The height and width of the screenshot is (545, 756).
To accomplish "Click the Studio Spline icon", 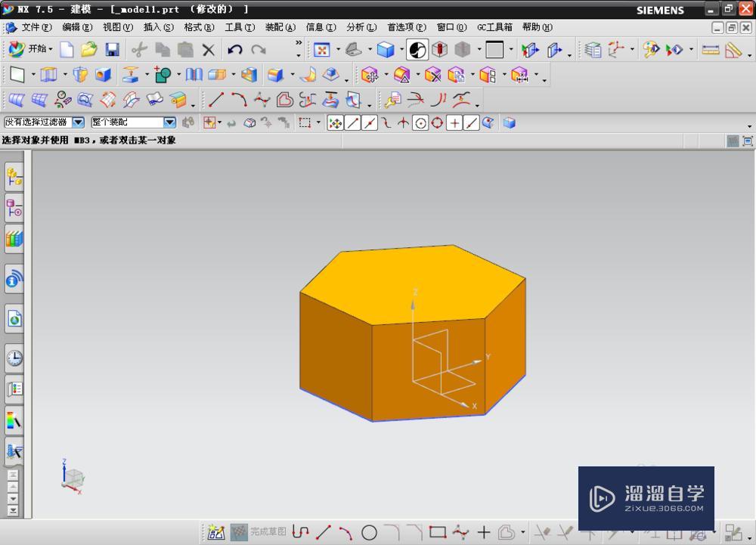I will click(262, 100).
